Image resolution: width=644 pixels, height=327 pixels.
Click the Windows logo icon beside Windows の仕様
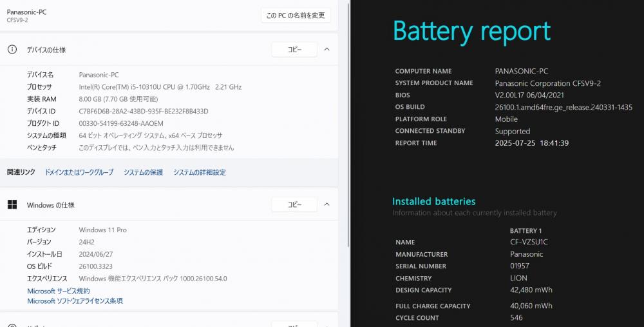[12, 205]
